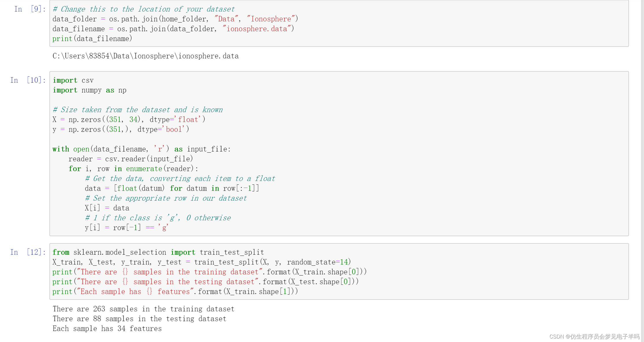The image size is (644, 342).
Task: Click the In [10] cell prompt
Action: [x=28, y=80]
